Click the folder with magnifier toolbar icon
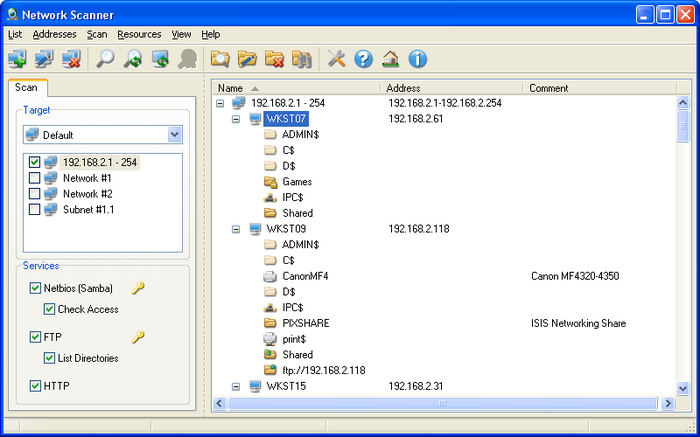 [220, 59]
